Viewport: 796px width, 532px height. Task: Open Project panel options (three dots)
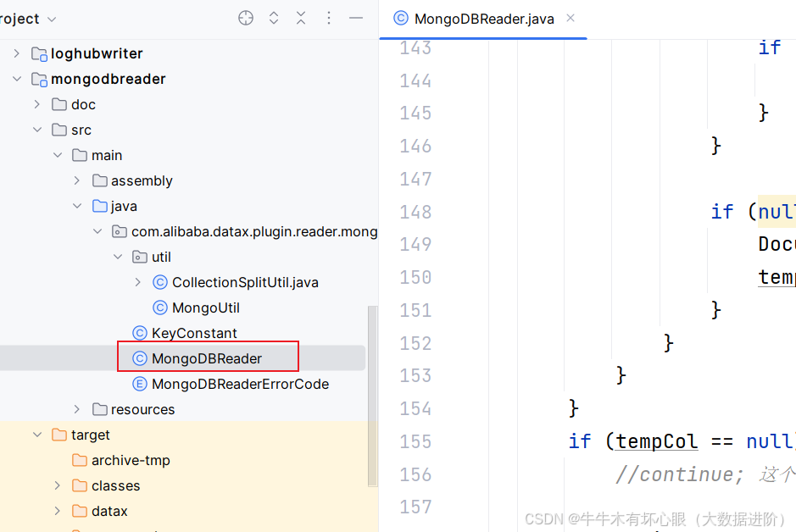[329, 18]
